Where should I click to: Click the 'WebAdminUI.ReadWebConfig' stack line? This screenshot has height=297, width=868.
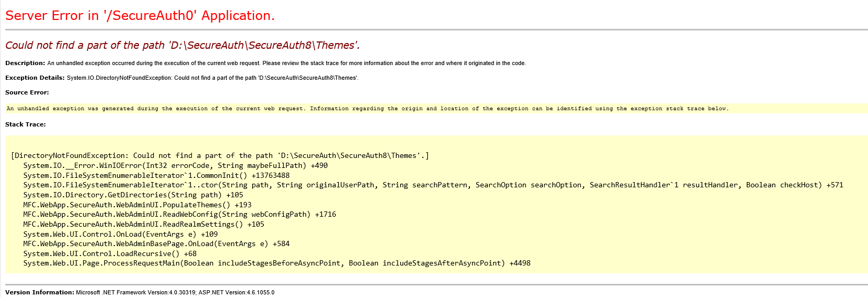179,214
